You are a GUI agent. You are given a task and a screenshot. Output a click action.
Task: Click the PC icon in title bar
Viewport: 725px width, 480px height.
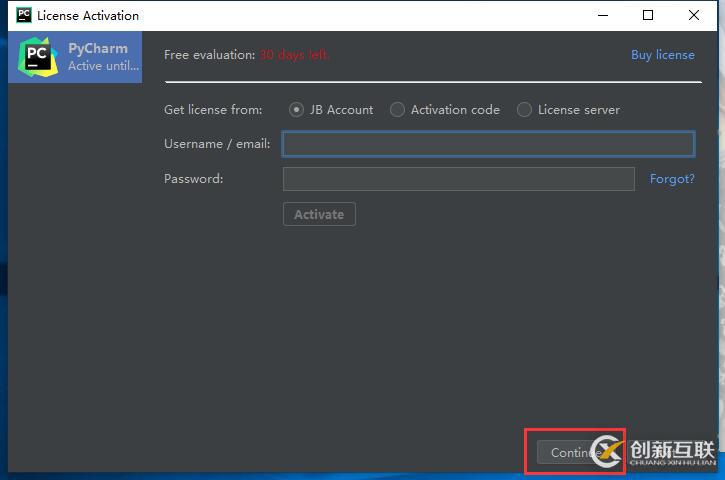pos(24,15)
